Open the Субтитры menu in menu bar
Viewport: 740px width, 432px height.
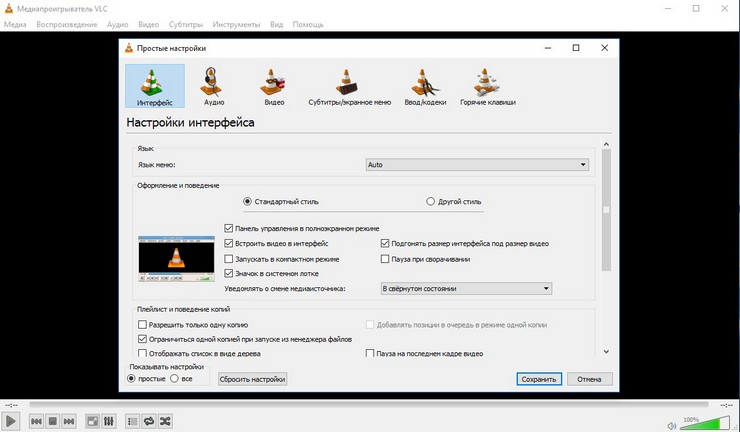[187, 24]
